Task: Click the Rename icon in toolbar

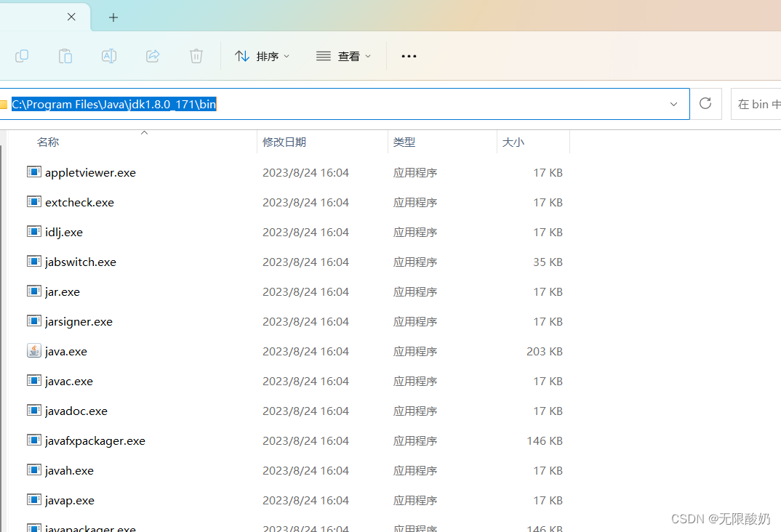Action: pos(109,56)
